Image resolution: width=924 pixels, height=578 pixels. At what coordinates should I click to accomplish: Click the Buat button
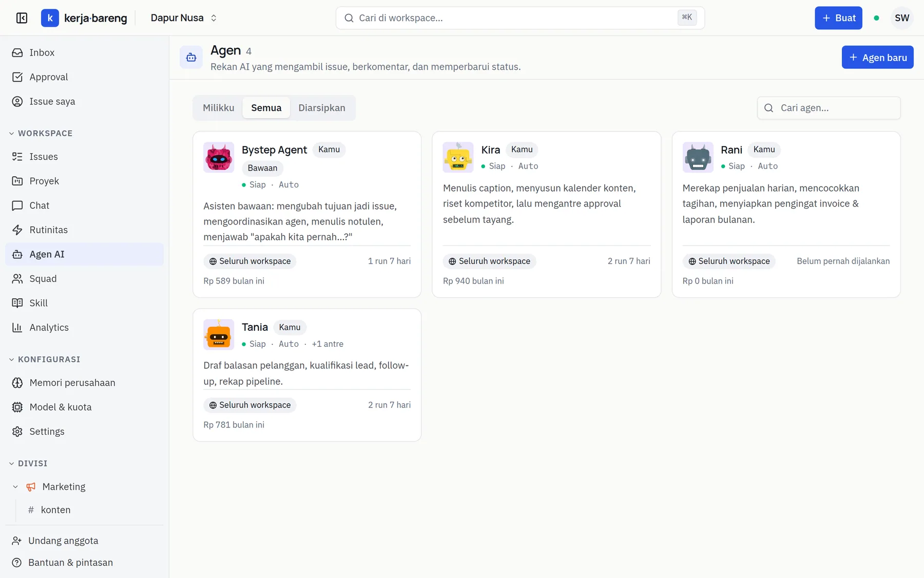[x=838, y=18]
